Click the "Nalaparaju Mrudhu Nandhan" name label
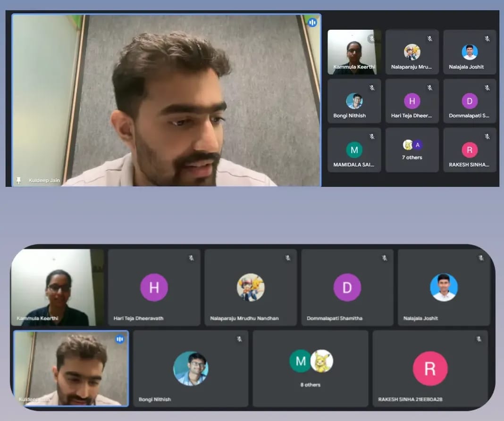Image resolution: width=504 pixels, height=421 pixels. tap(244, 318)
